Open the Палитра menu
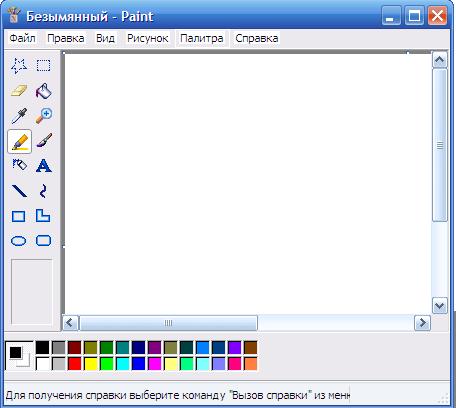 (202, 38)
